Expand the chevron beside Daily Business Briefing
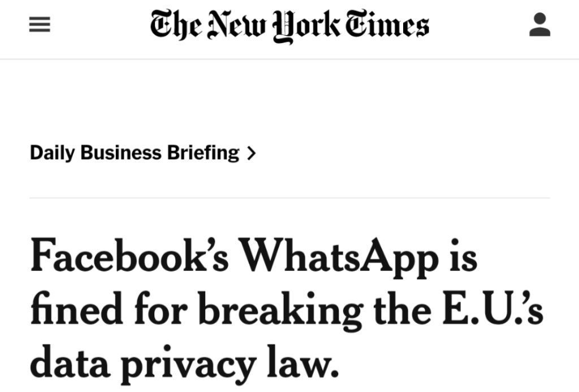The image size is (579, 392). [x=252, y=153]
